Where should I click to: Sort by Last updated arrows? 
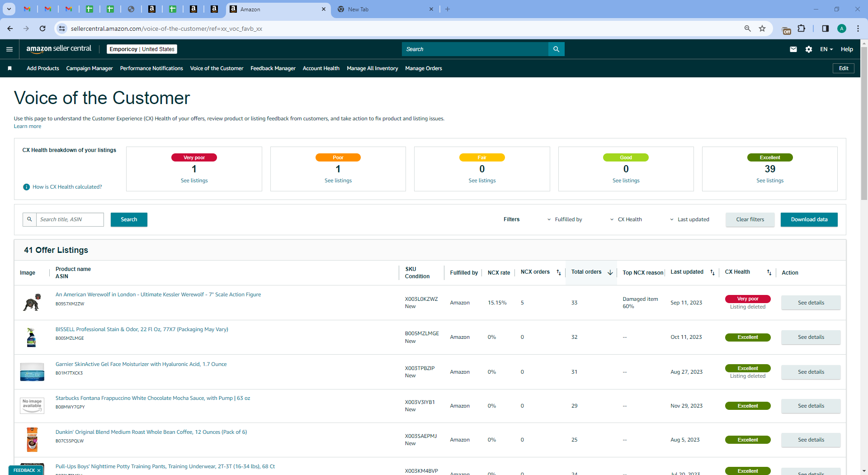(x=712, y=272)
